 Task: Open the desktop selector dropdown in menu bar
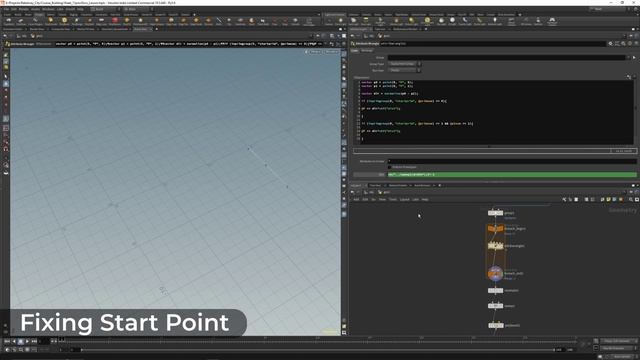104,9
